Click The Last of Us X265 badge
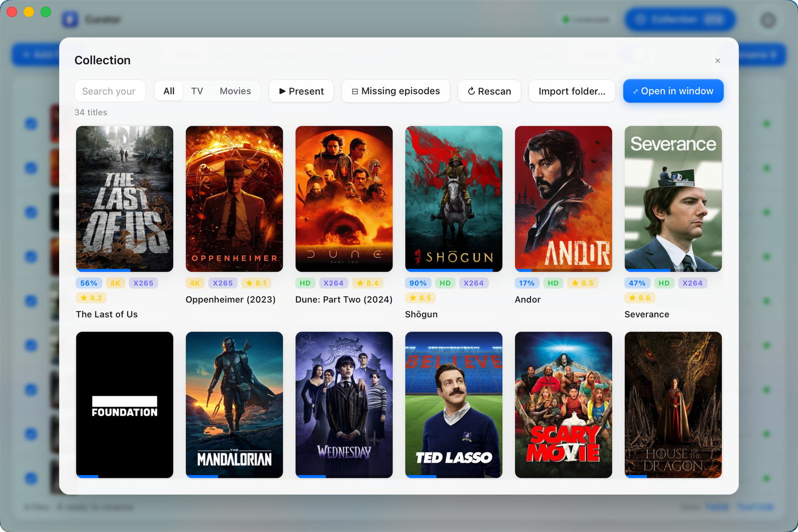 pyautogui.click(x=143, y=283)
